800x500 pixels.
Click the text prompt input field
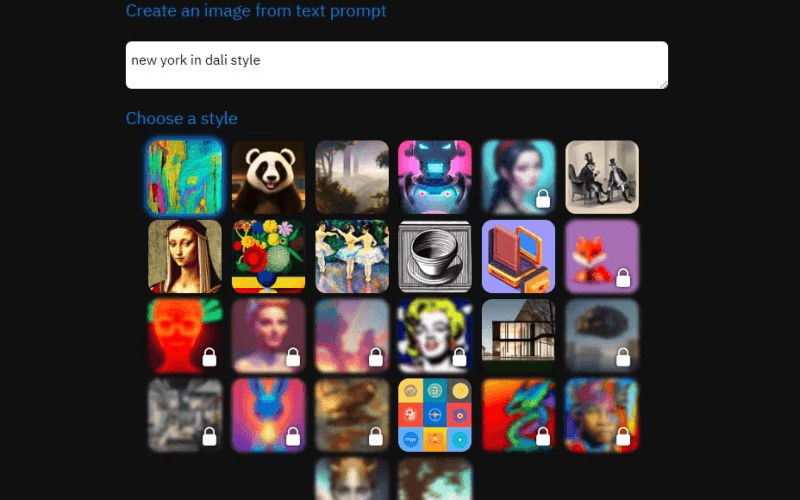coord(396,65)
